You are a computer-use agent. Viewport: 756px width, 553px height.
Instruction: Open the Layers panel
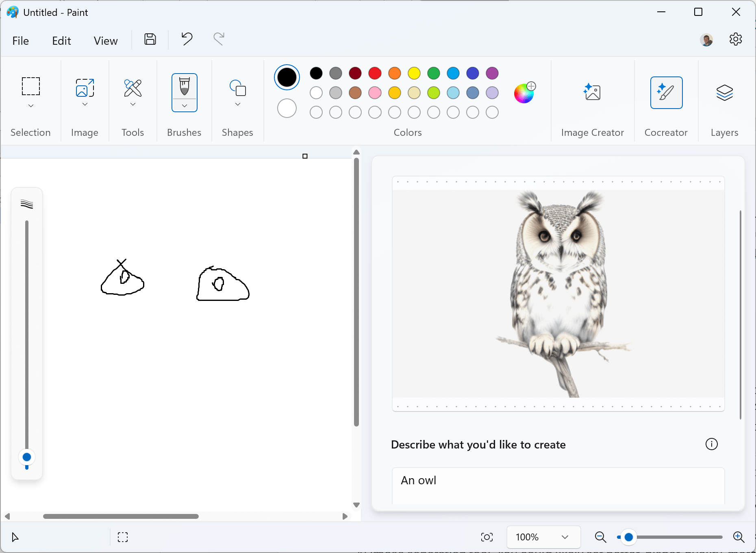724,92
